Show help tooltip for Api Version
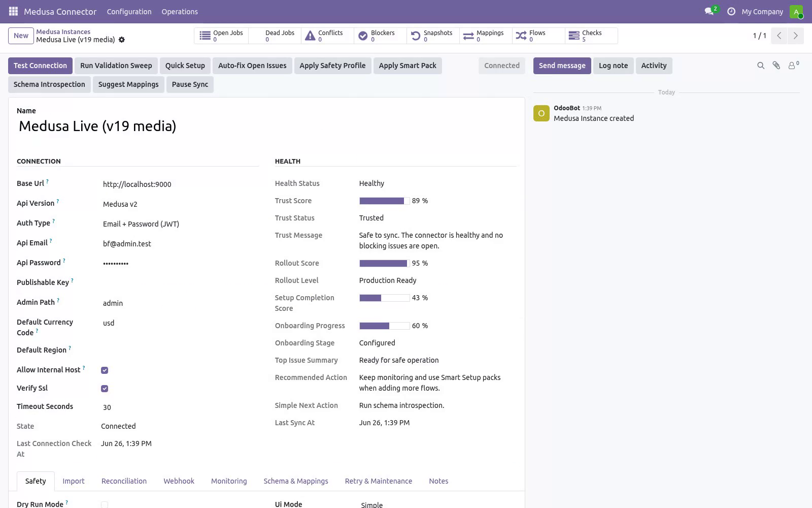Image resolution: width=812 pixels, height=508 pixels. pyautogui.click(x=57, y=201)
